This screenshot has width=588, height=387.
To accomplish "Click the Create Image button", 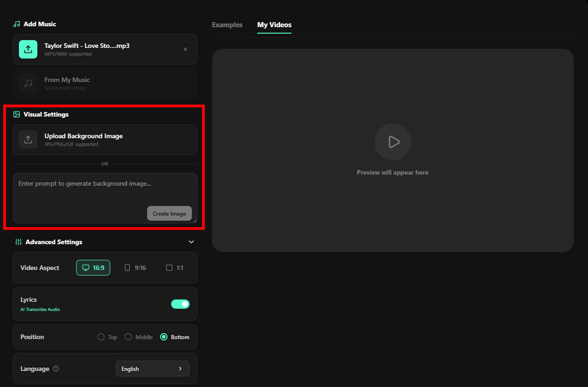I will coord(169,213).
